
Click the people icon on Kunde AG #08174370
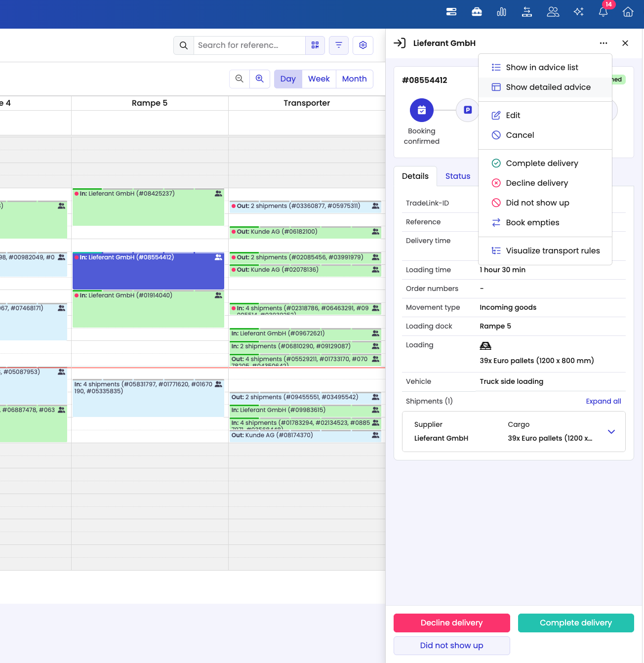pos(376,435)
